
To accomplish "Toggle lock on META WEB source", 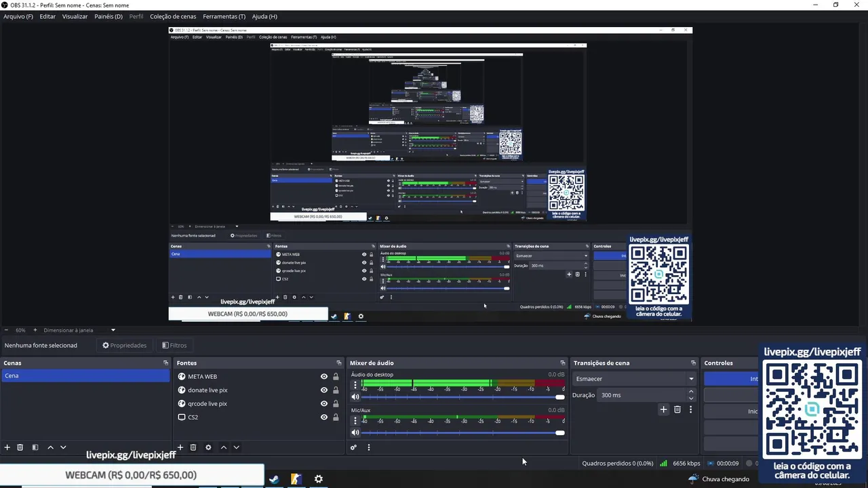I will [x=336, y=377].
